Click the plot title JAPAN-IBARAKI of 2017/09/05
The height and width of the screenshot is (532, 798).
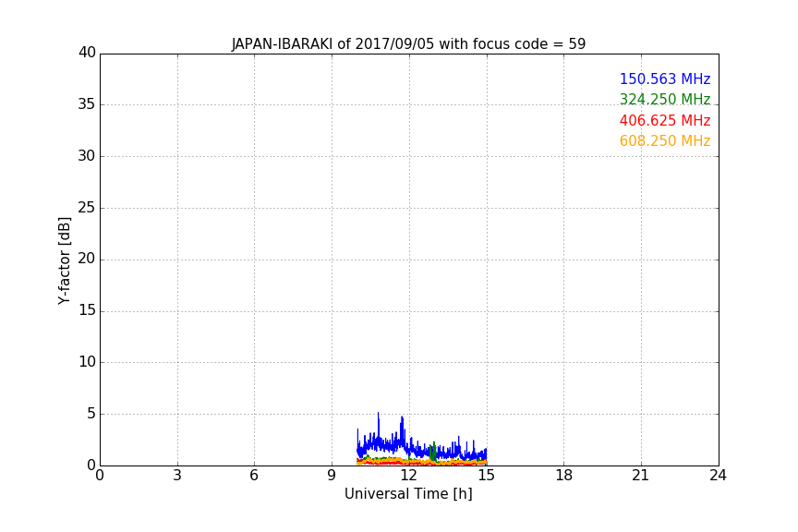coord(408,43)
